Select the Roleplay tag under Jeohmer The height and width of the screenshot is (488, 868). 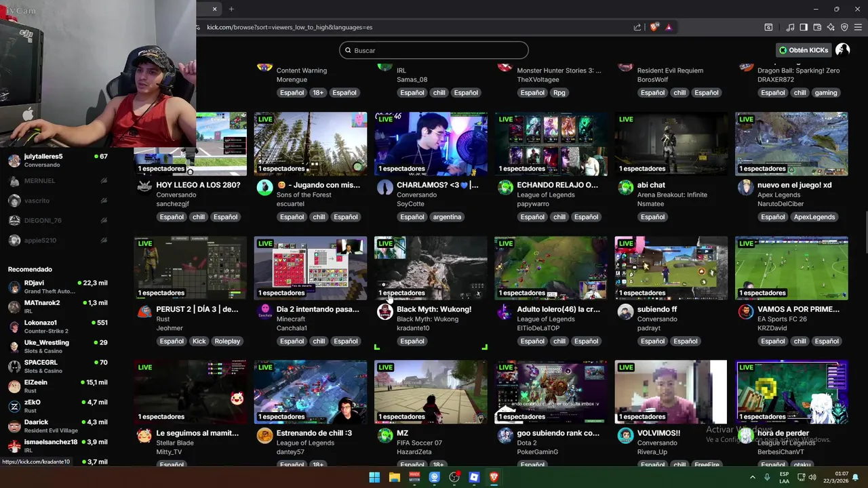[x=227, y=341]
